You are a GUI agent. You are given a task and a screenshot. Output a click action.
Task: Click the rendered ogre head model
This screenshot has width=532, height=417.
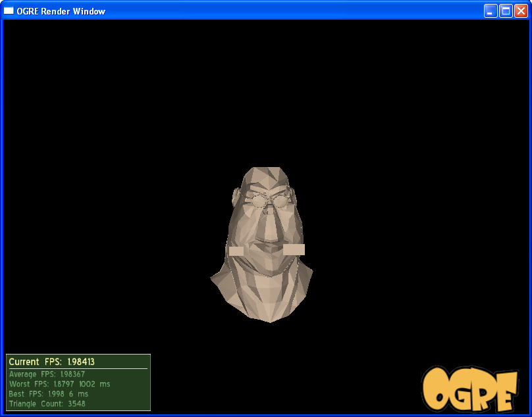click(x=261, y=245)
